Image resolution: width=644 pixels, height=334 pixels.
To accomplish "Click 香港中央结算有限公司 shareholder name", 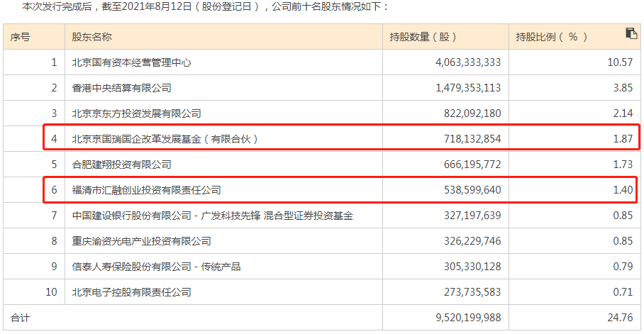I will point(121,88).
